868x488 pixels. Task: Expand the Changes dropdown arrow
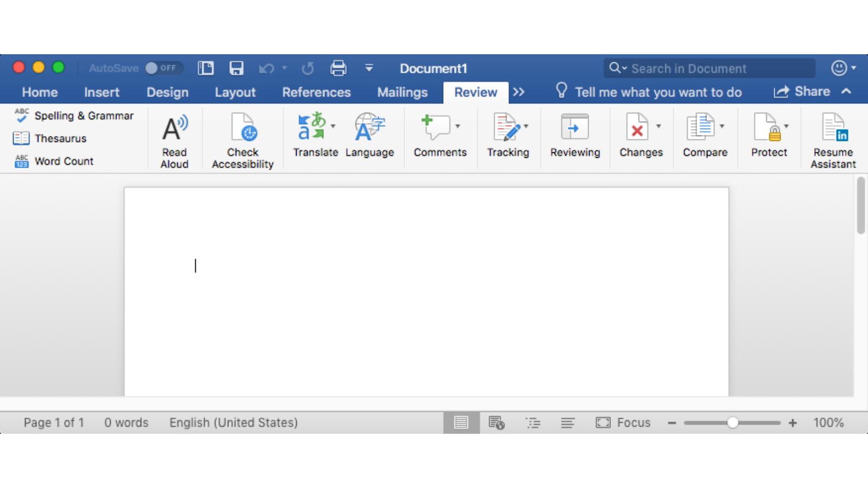point(659,126)
